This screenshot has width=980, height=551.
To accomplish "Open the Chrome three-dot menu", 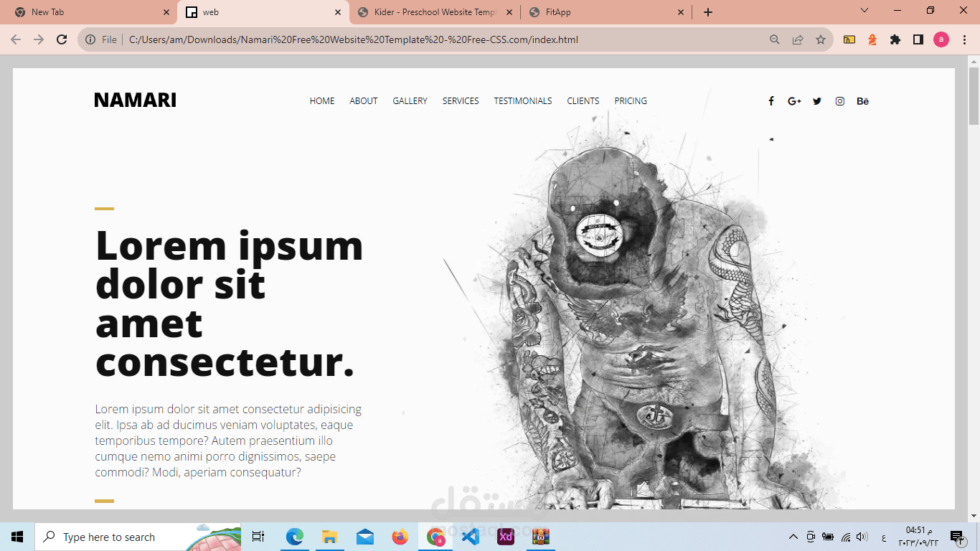I will 964,39.
